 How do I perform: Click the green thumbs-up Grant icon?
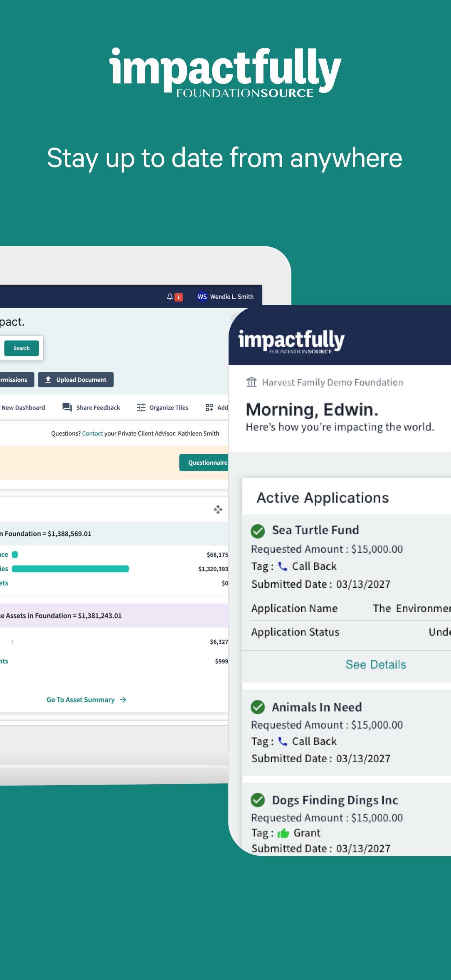pyautogui.click(x=283, y=833)
